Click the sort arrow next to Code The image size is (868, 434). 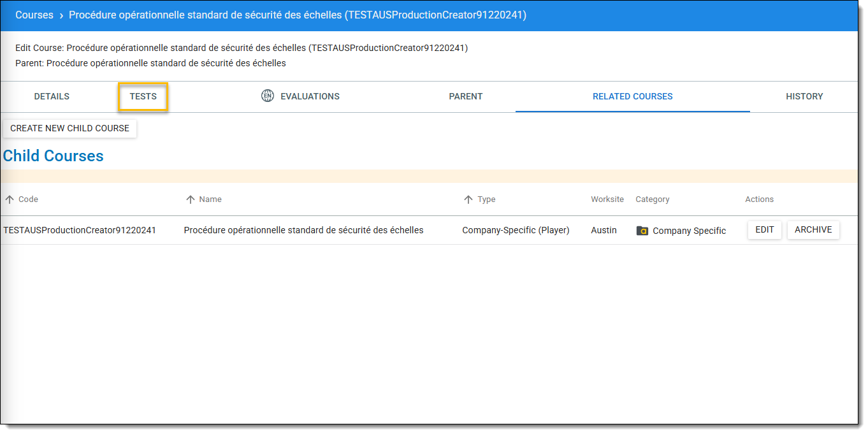(x=10, y=199)
